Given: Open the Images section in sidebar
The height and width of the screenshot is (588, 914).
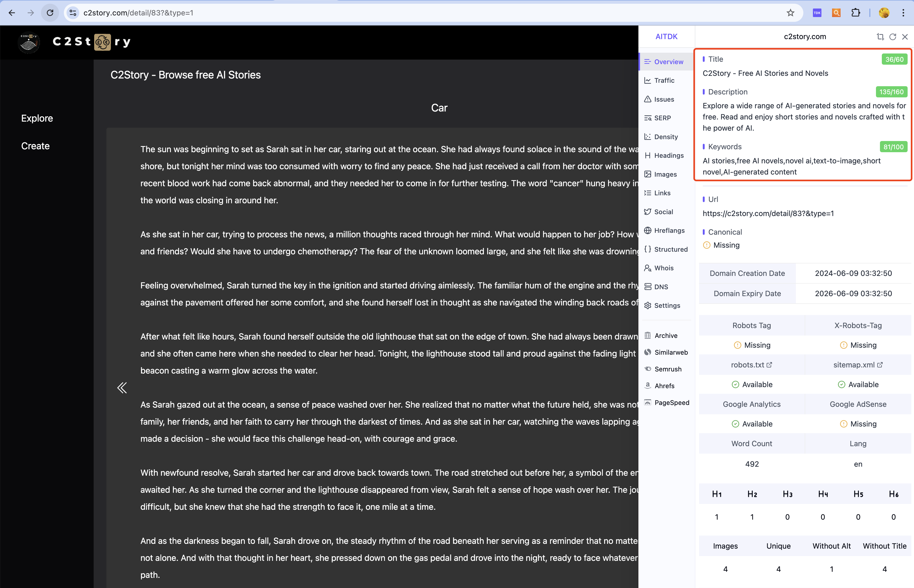Looking at the screenshot, I should click(x=666, y=174).
